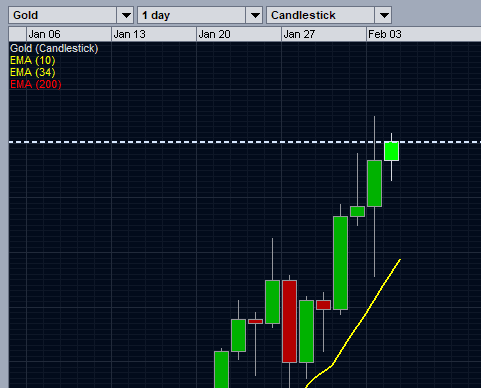Click the Jan 13 date header

click(154, 34)
